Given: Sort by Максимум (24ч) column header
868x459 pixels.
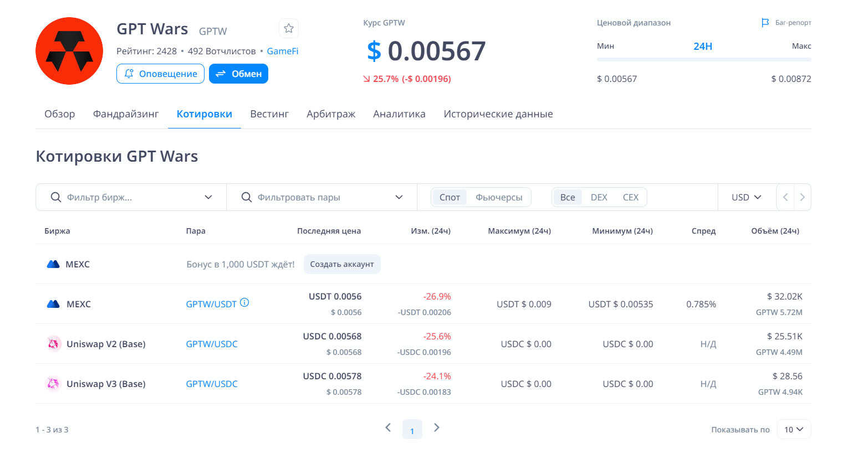Looking at the screenshot, I should coord(519,231).
